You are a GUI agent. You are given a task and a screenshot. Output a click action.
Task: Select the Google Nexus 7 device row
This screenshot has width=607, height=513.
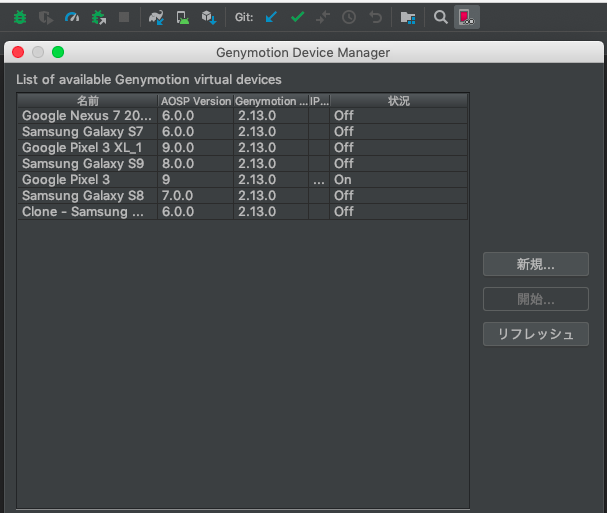click(x=242, y=115)
